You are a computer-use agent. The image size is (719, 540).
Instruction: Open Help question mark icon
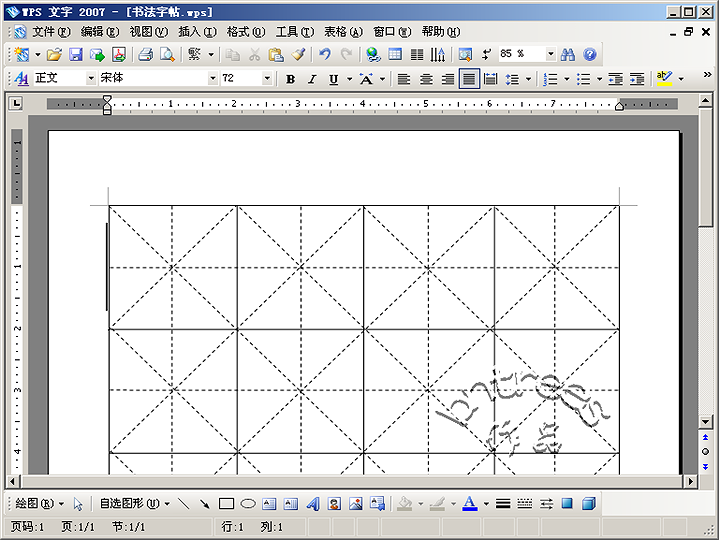coord(590,55)
